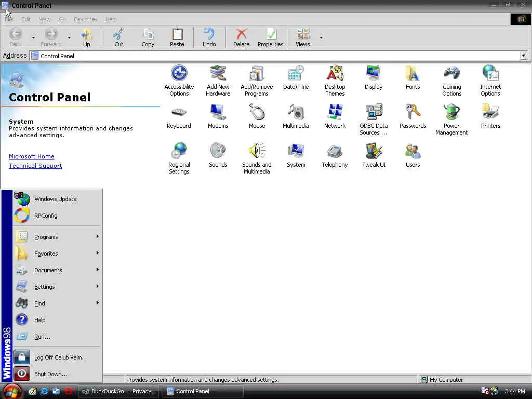Open the Multimedia icon
The width and height of the screenshot is (532, 399).
pyautogui.click(x=296, y=116)
